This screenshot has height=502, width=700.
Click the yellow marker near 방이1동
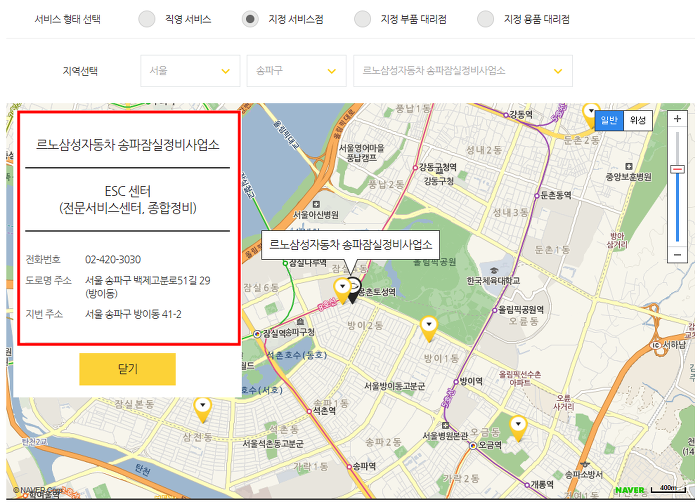[x=429, y=329]
